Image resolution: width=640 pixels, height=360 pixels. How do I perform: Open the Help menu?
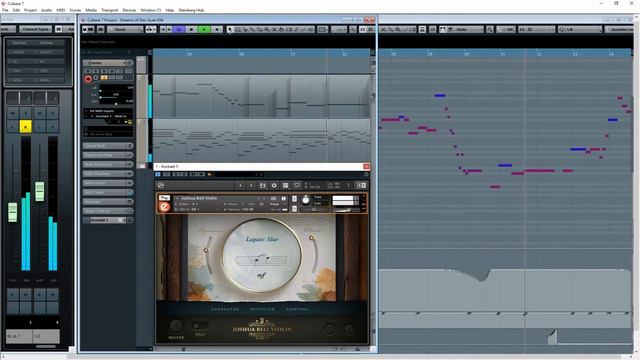pos(170,10)
